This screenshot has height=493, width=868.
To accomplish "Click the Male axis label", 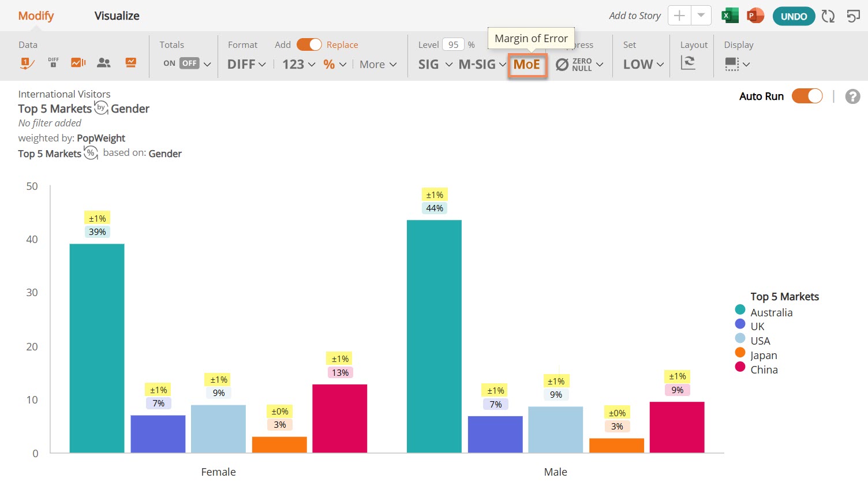I will [x=555, y=472].
